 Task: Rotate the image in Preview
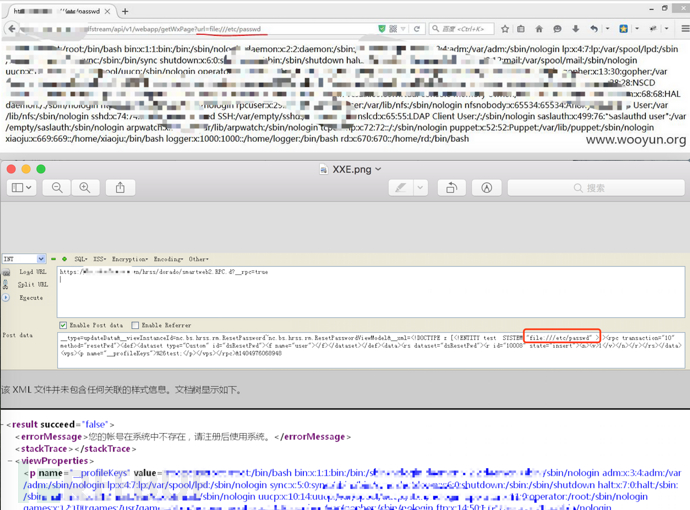451,188
